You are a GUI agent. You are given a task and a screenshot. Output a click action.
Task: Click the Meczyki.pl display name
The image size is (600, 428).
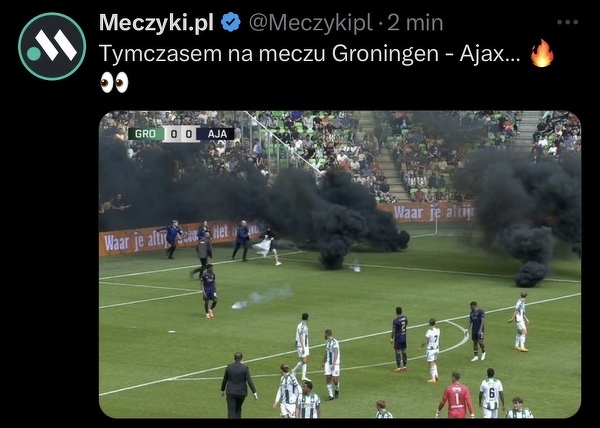click(x=156, y=23)
